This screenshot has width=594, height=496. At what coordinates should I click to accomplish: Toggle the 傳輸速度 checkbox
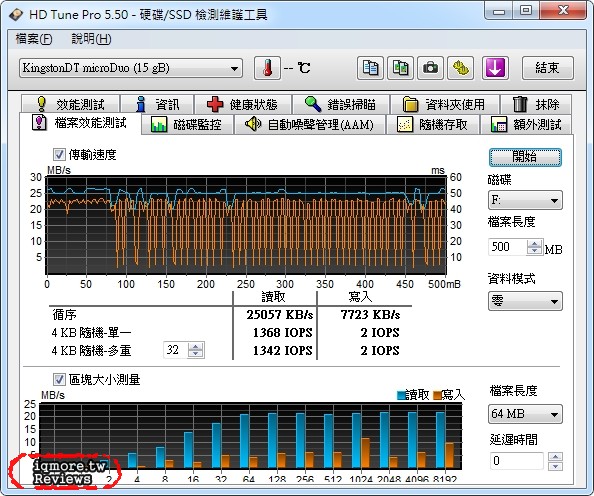point(59,154)
